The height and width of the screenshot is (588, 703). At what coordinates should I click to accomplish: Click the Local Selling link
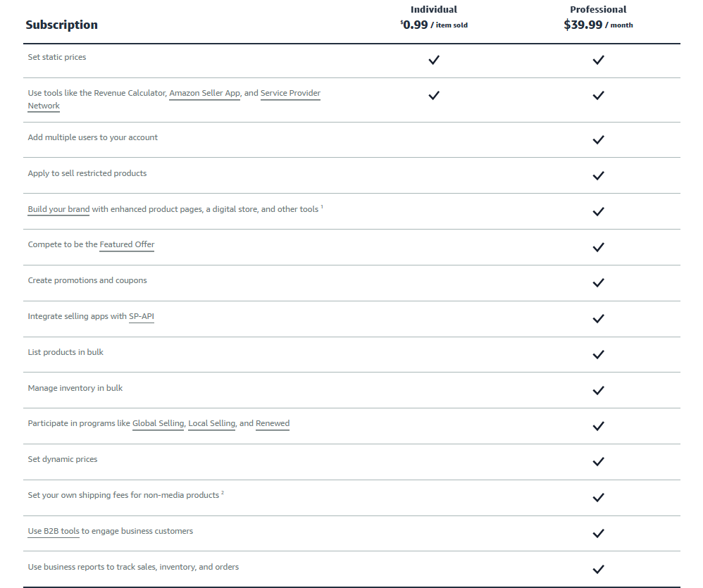tap(211, 423)
